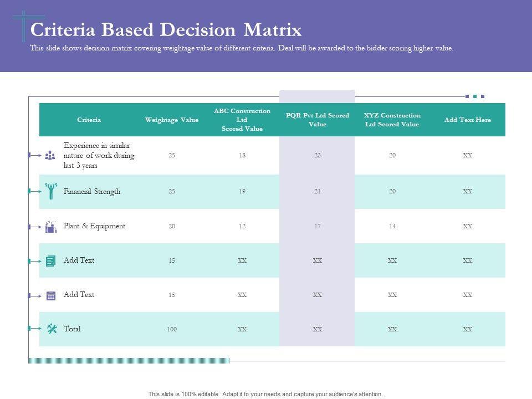Screen dimensions: 532x399
Task: Click the PQR Pvt Ltd Scored Value header
Action: pos(318,120)
